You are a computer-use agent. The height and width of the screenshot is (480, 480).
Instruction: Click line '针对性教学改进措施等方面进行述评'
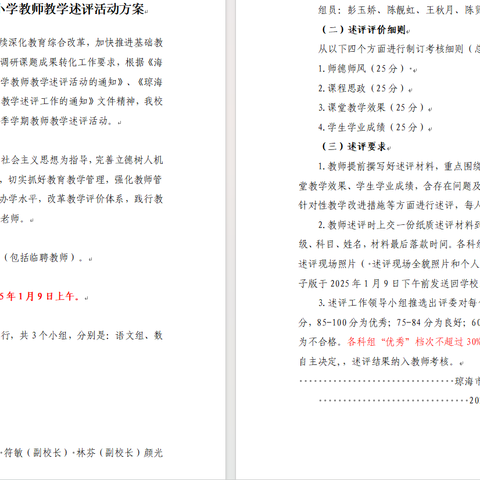[389, 205]
